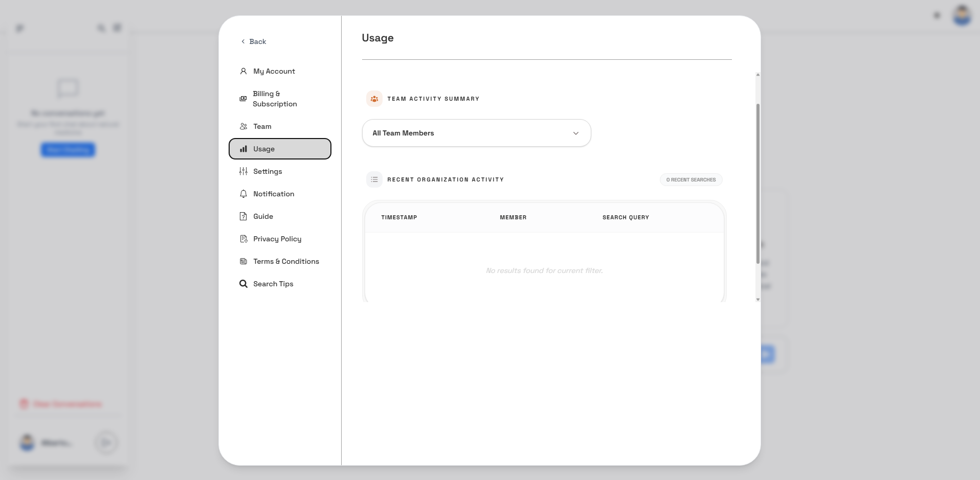The image size is (980, 480).
Task: Switch to the My Account section
Action: coord(274,72)
